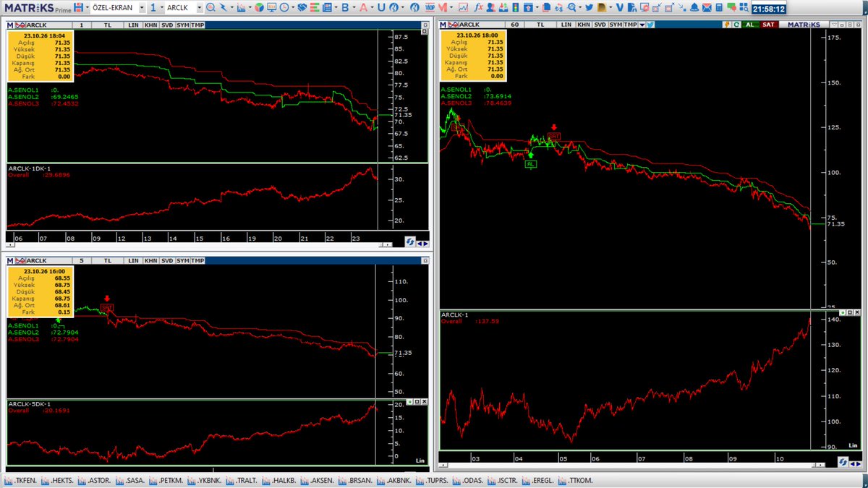This screenshot has height=488, width=868.
Task: Click the Twitter bird icon in main toolbar
Action: click(590, 7)
